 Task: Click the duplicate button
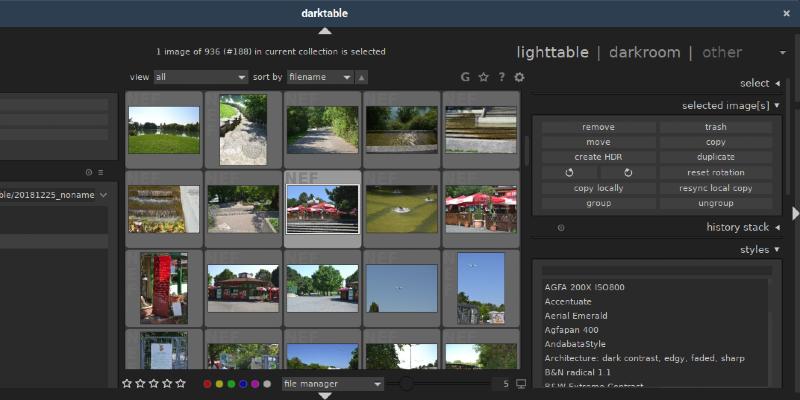pyautogui.click(x=715, y=157)
